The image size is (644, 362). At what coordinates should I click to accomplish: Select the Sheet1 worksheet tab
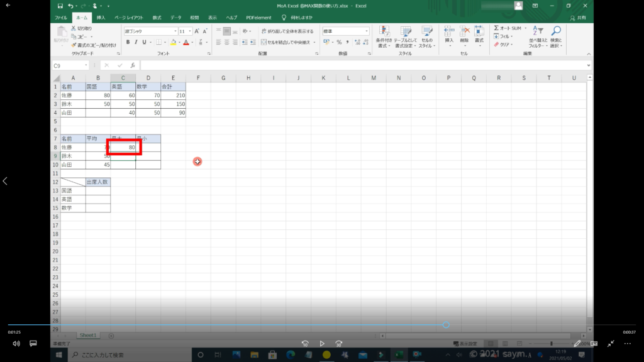87,336
